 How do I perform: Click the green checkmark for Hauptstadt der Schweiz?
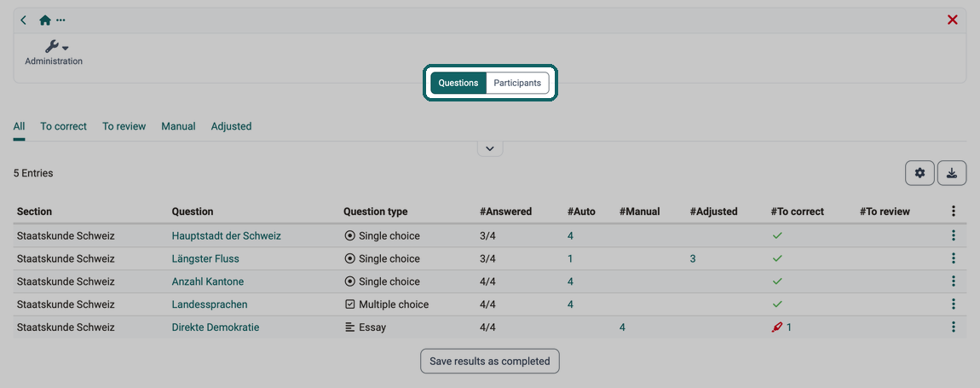[777, 236]
